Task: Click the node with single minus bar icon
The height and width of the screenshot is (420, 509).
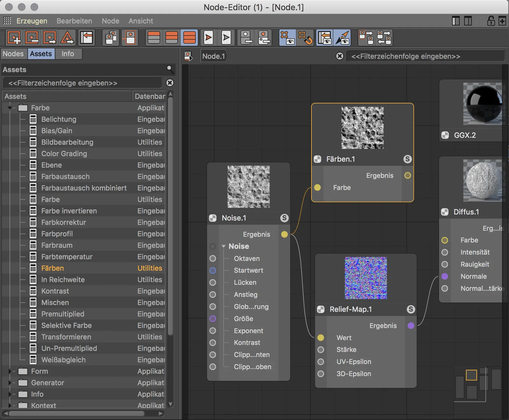Action: (246, 38)
